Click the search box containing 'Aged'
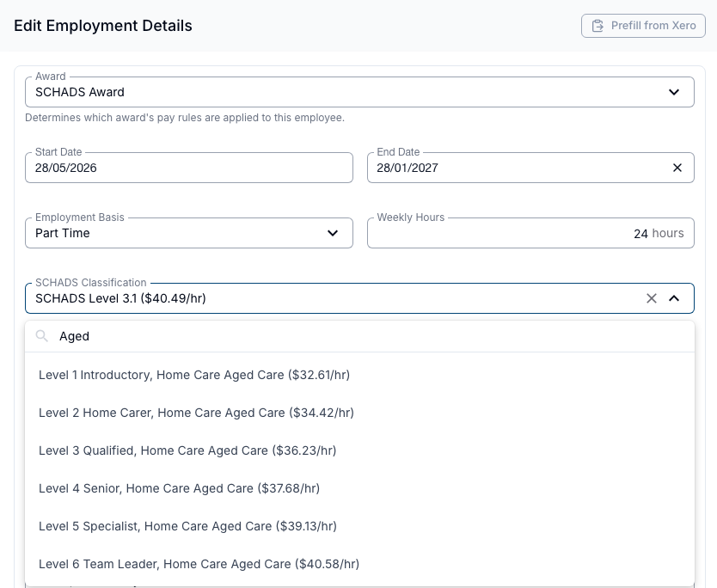Screen dimensions: 717x588 [359, 336]
